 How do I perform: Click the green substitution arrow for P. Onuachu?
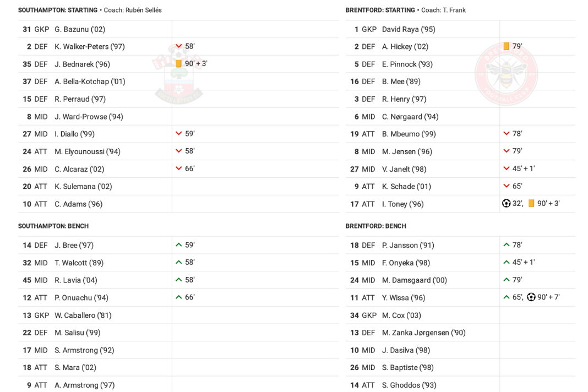[179, 297]
